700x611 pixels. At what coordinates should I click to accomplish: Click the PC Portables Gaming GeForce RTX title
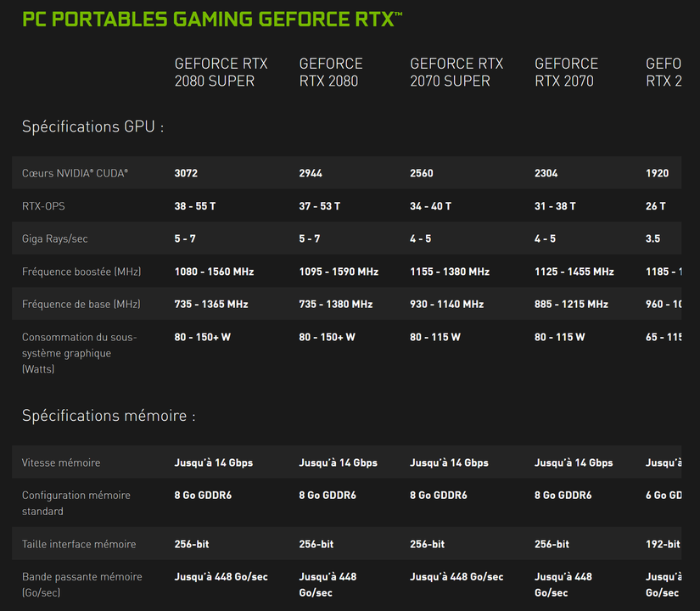point(212,20)
